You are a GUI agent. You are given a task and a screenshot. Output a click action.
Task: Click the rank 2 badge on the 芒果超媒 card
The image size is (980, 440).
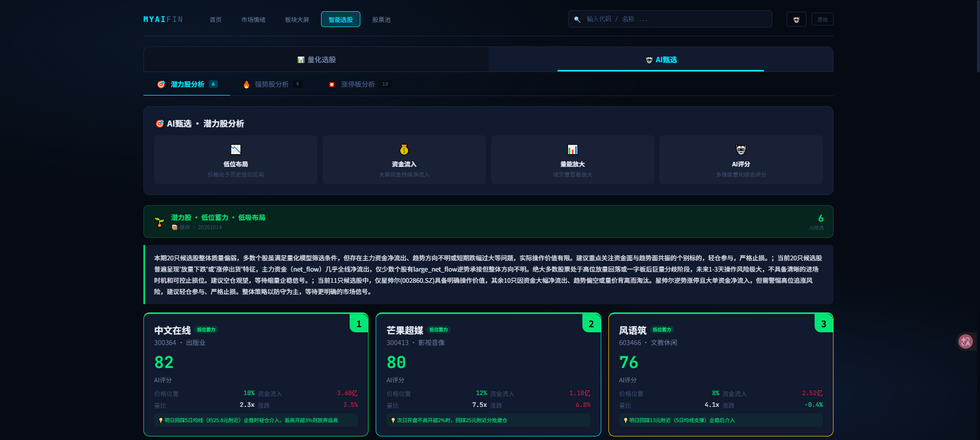[591, 324]
